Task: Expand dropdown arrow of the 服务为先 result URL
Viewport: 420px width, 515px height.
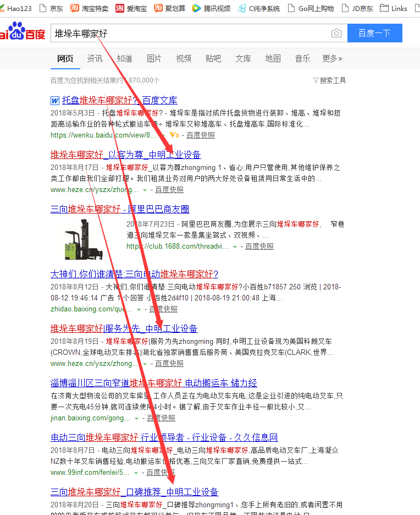Action: tap(145, 364)
